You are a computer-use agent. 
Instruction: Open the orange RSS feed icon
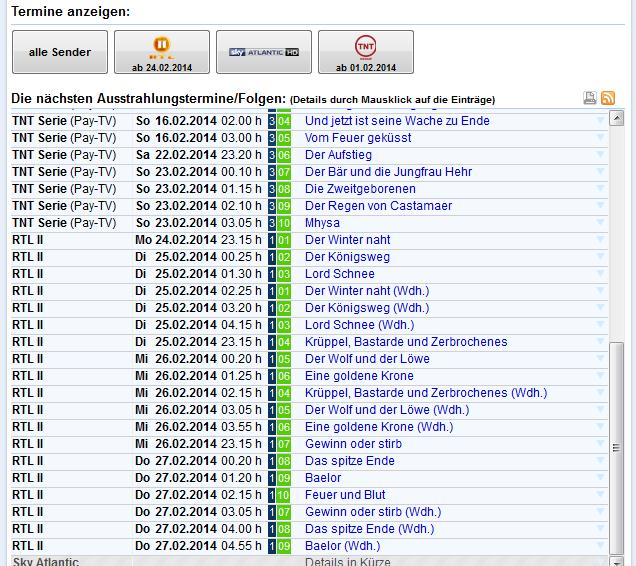pos(607,98)
